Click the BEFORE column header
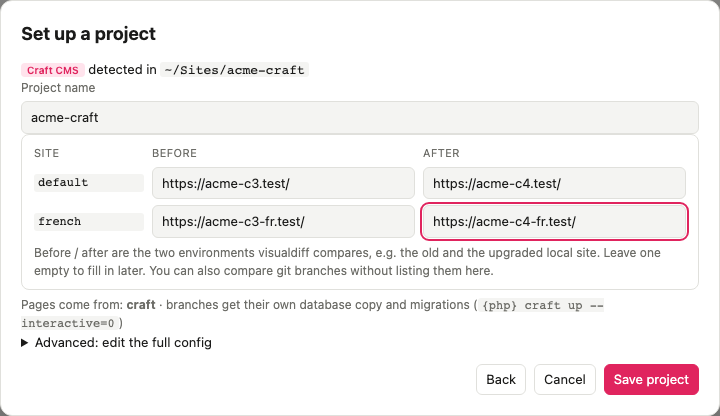Image resolution: width=720 pixels, height=416 pixels. point(174,153)
